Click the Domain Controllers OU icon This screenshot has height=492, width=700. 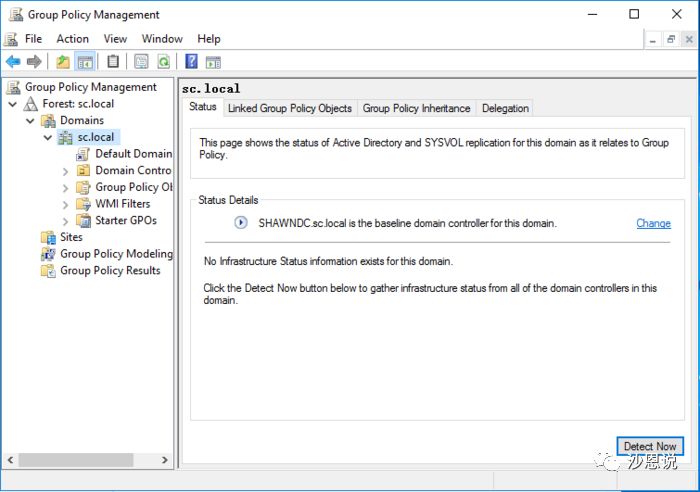click(x=83, y=171)
